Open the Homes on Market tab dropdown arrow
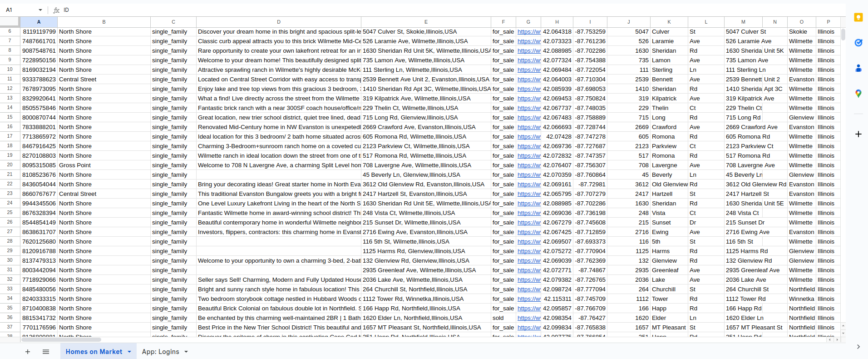The height and width of the screenshot is (359, 868). 129,352
